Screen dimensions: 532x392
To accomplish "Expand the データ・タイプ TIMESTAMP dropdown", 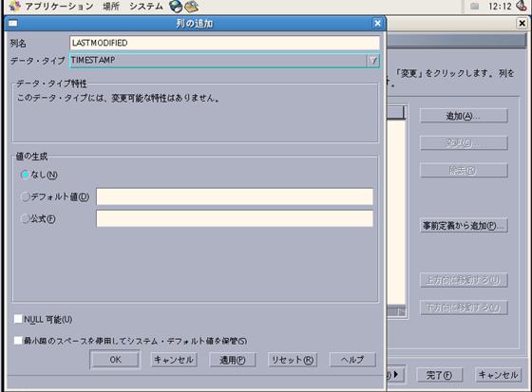I will [372, 61].
